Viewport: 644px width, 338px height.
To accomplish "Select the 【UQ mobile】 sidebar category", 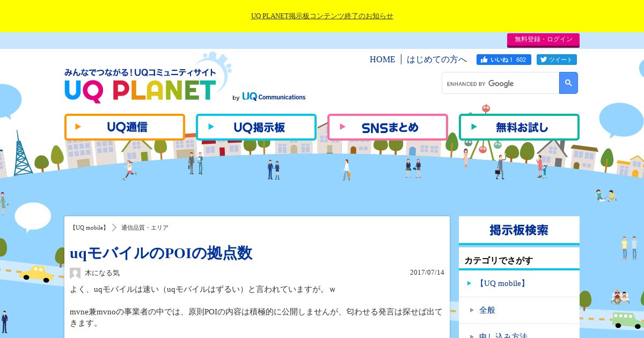I will click(519, 283).
